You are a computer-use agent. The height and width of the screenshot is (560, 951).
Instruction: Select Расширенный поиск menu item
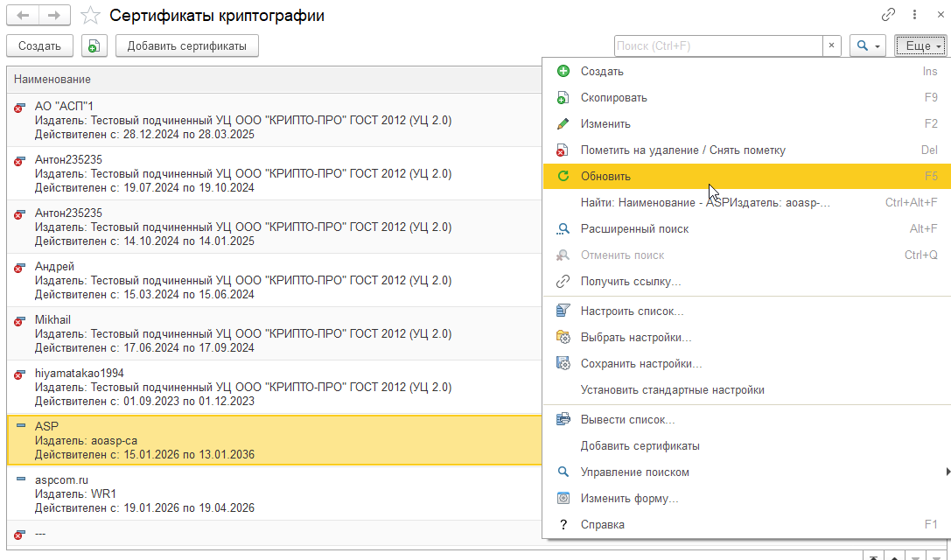pyautogui.click(x=634, y=228)
